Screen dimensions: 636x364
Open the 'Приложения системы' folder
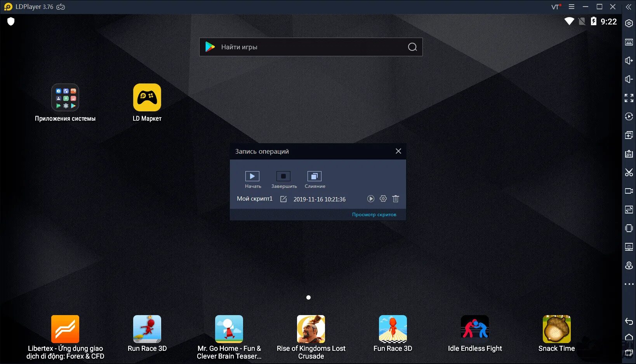(x=65, y=103)
